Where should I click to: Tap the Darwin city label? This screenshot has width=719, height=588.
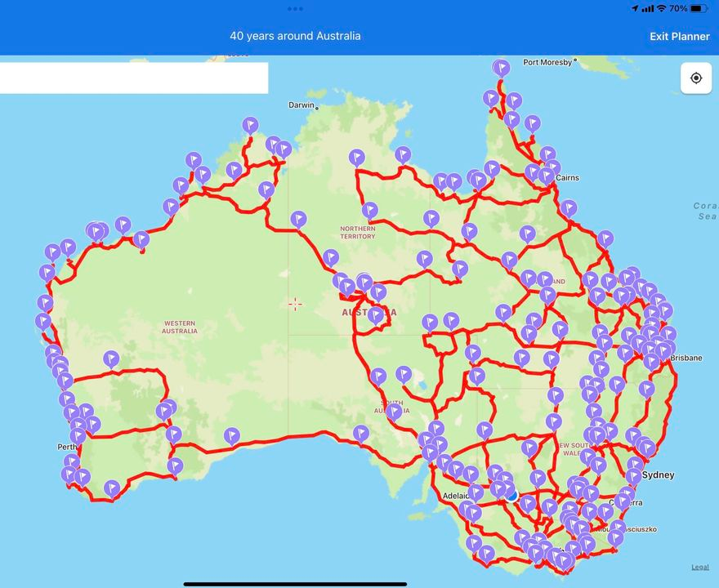[301, 105]
